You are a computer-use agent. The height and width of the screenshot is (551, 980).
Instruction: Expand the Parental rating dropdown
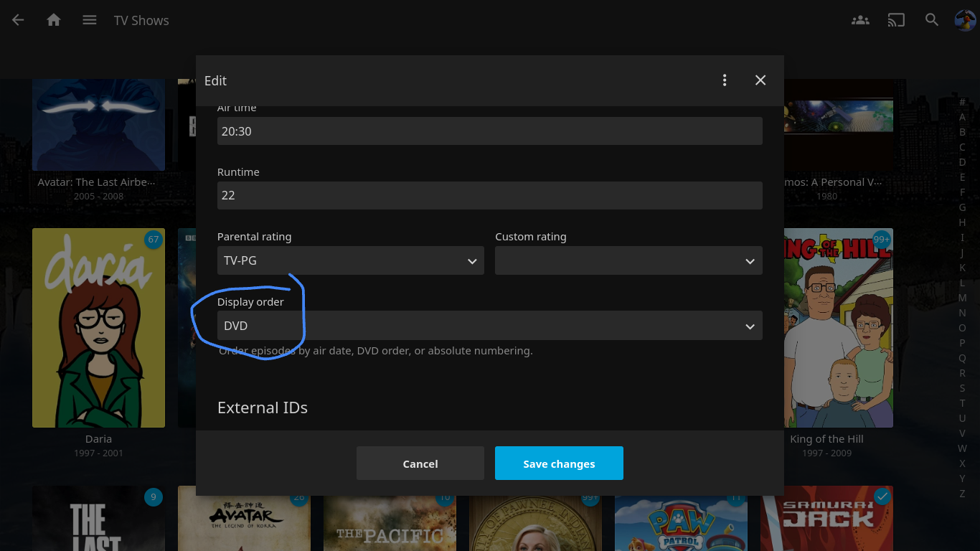[350, 261]
